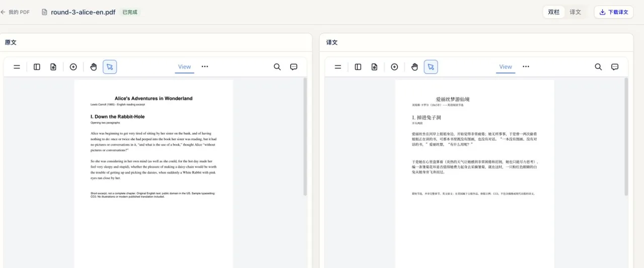The image size is (644, 268).
Task: Click the zoom-in plus icon in 译文 viewer
Action: [394, 67]
